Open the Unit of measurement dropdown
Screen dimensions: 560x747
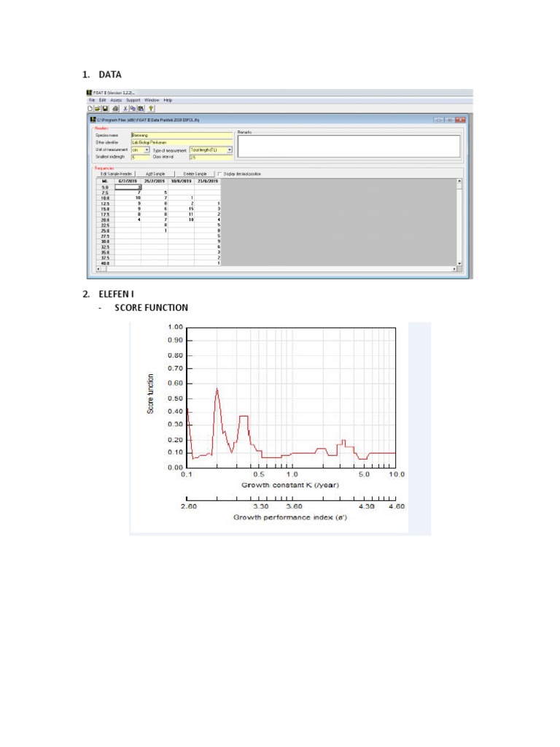[x=147, y=150]
